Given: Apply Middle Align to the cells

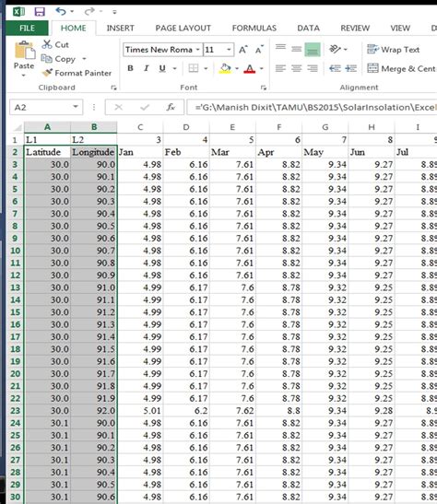Looking at the screenshot, I should tap(296, 49).
